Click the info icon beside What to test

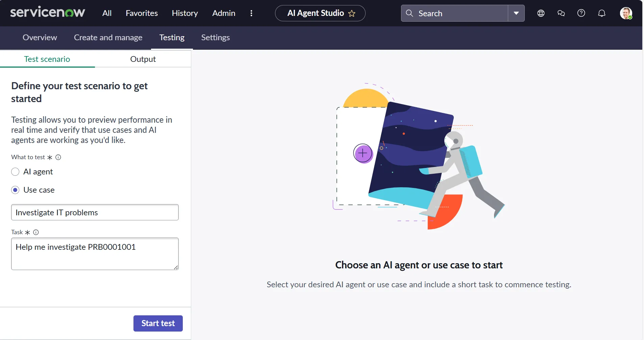[58, 157]
